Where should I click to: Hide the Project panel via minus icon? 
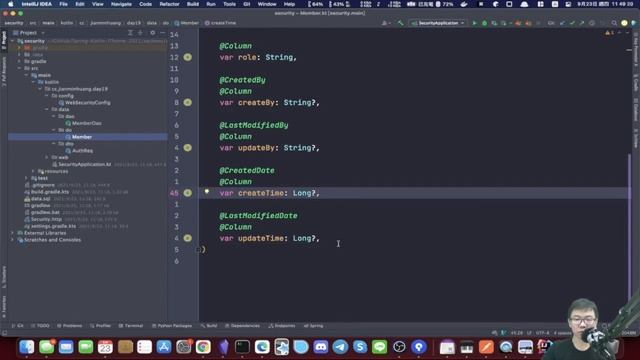coord(162,33)
